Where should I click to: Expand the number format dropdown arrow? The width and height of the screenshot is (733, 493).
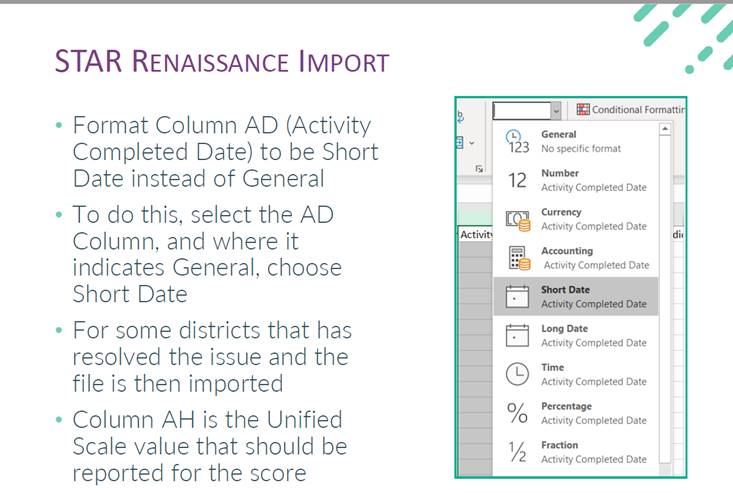(556, 110)
